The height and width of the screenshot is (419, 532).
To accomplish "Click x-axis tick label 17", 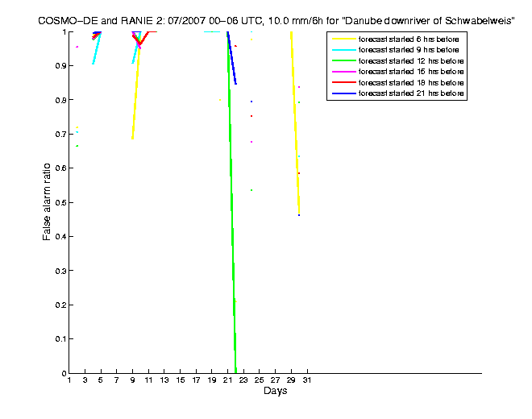I will 196,380.
